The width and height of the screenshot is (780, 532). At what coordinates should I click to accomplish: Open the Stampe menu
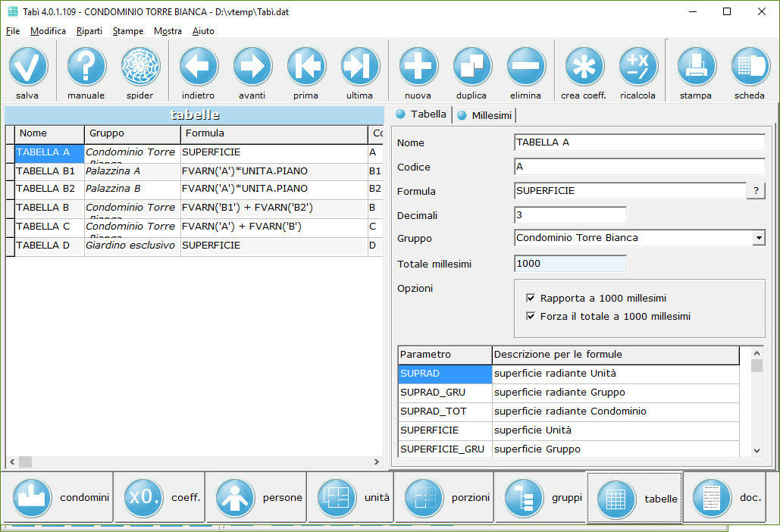click(128, 31)
